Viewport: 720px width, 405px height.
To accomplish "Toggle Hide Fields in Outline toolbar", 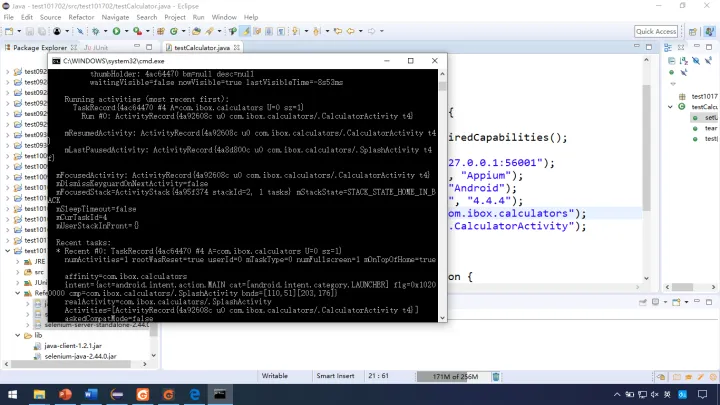I will (x=696, y=61).
